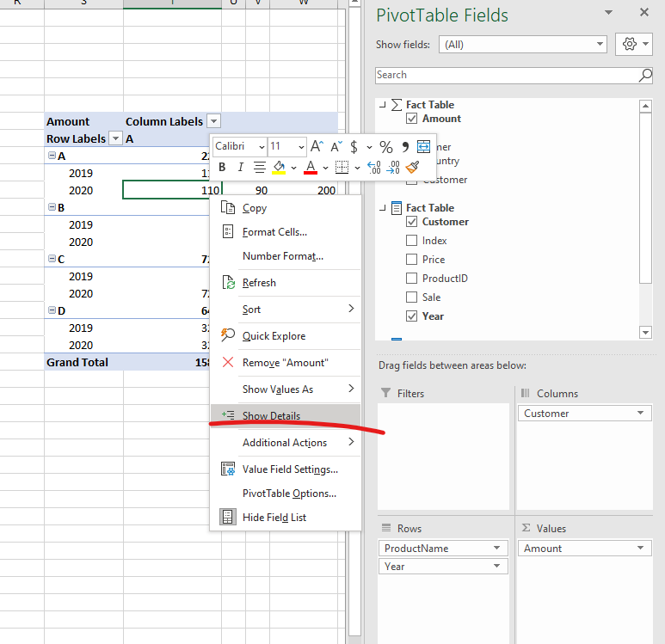Open the Calibri font name dropdown

pyautogui.click(x=262, y=147)
